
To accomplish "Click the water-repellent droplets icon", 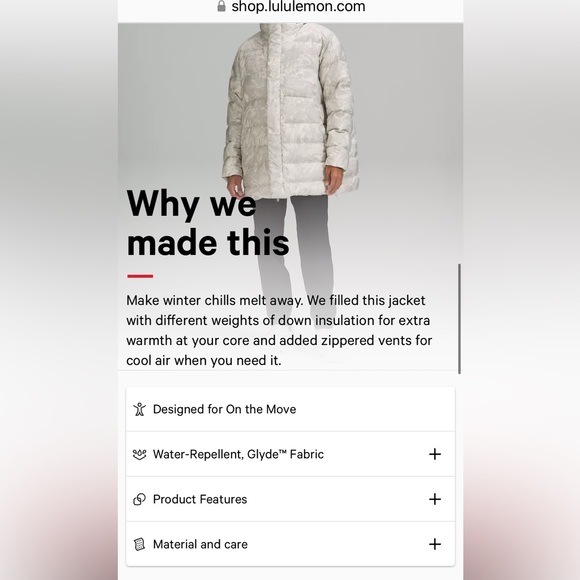I will click(139, 454).
